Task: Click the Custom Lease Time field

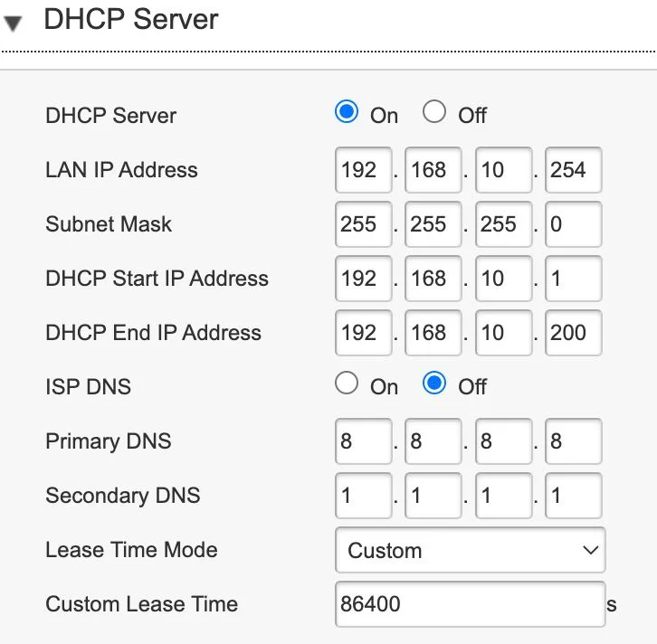Action: [470, 604]
